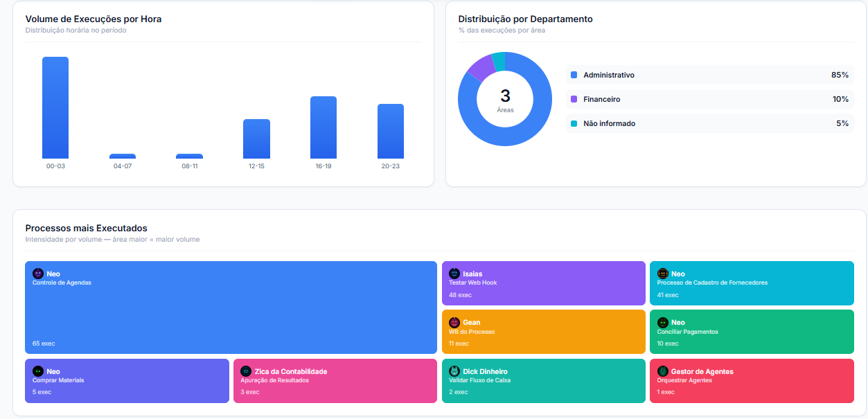
Task: Click the 00-03 axis label
Action: [55, 166]
